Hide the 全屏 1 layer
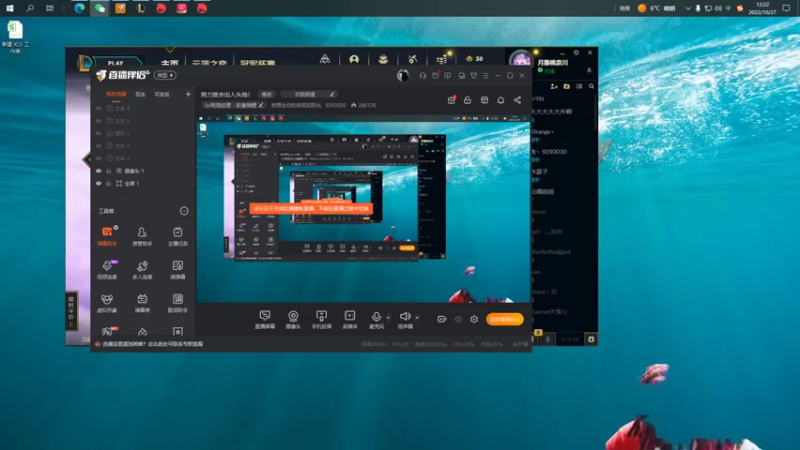Viewport: 800px width, 450px height. [x=98, y=183]
